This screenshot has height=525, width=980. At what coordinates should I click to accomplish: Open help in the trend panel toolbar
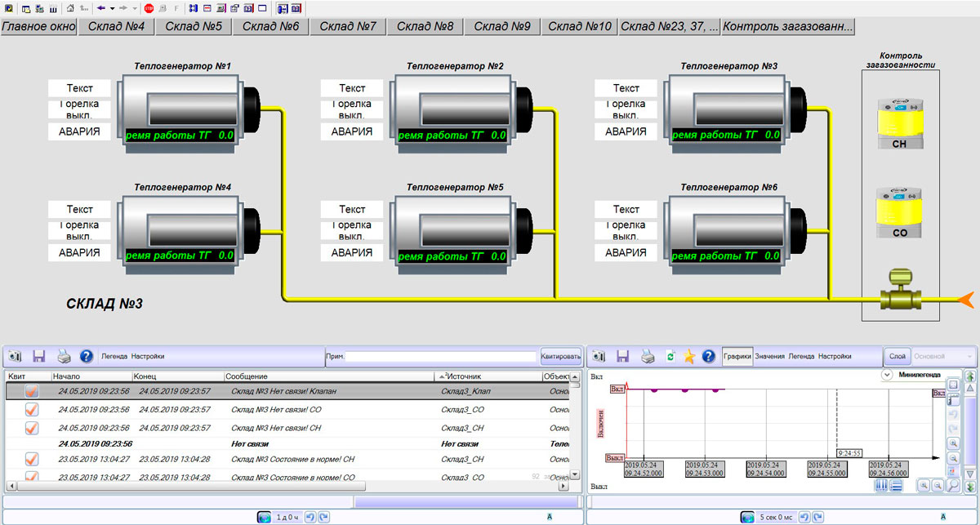click(x=708, y=356)
